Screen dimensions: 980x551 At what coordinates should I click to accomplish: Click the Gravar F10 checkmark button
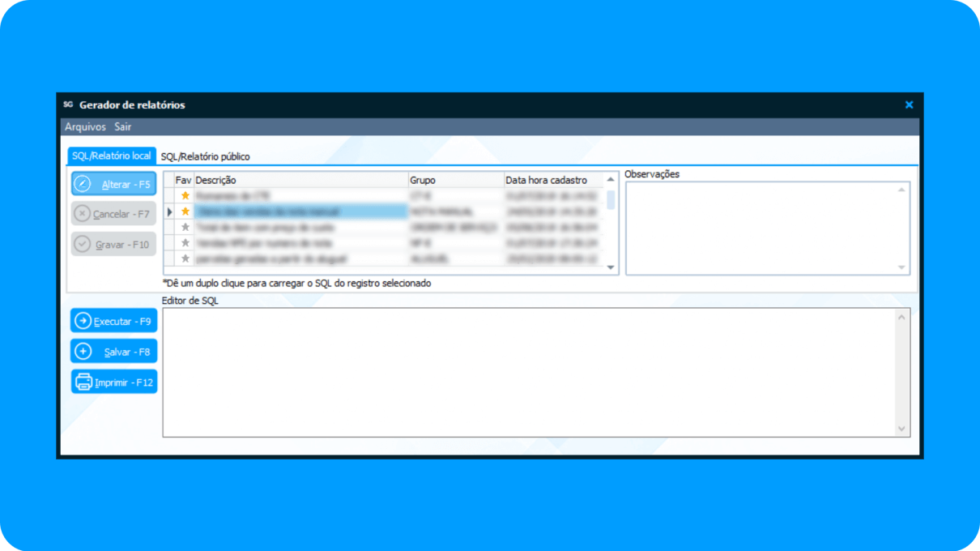[x=113, y=244]
